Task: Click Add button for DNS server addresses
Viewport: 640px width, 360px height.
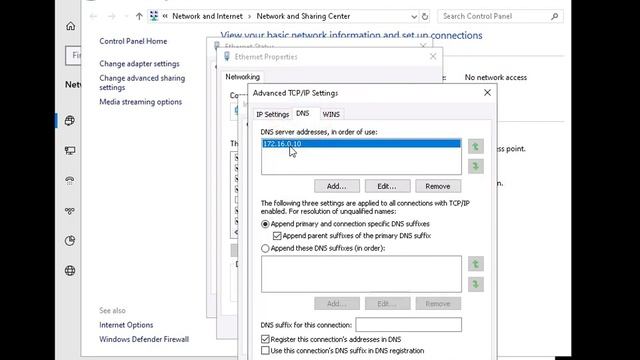Action: pyautogui.click(x=337, y=186)
